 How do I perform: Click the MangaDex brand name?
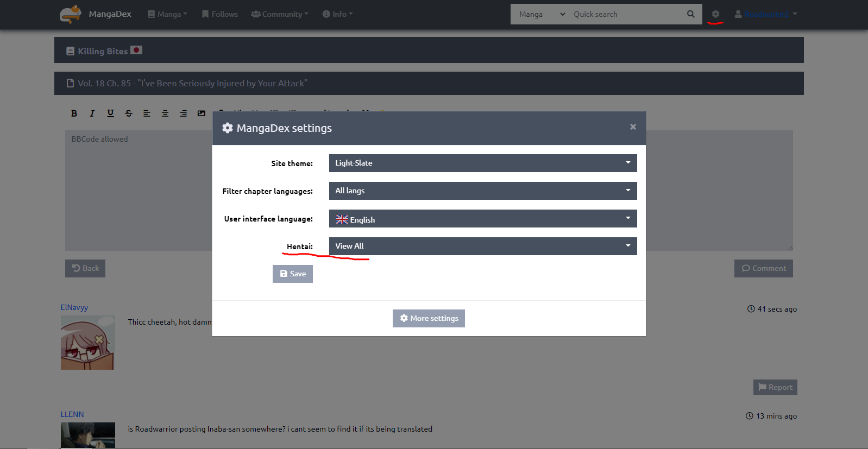(x=110, y=14)
